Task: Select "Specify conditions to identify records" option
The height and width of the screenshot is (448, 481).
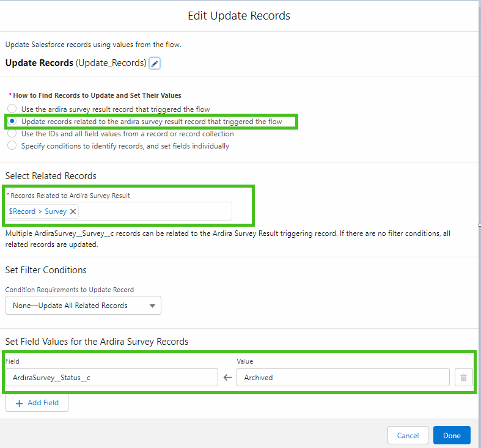Action: click(x=12, y=146)
